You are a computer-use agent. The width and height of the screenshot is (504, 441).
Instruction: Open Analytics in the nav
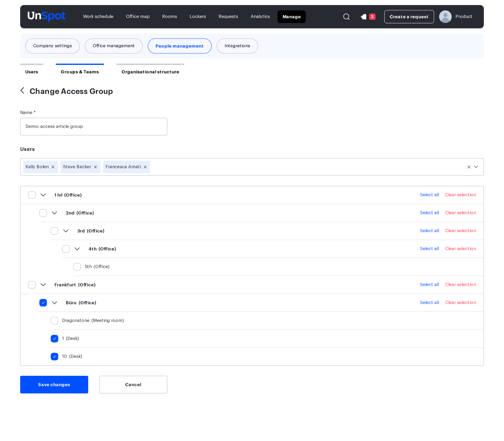click(260, 17)
